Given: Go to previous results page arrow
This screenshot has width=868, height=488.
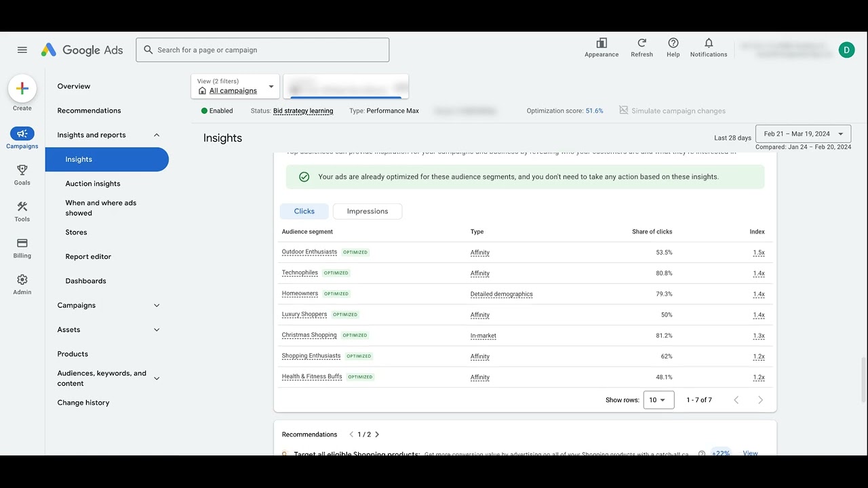Looking at the screenshot, I should (736, 400).
